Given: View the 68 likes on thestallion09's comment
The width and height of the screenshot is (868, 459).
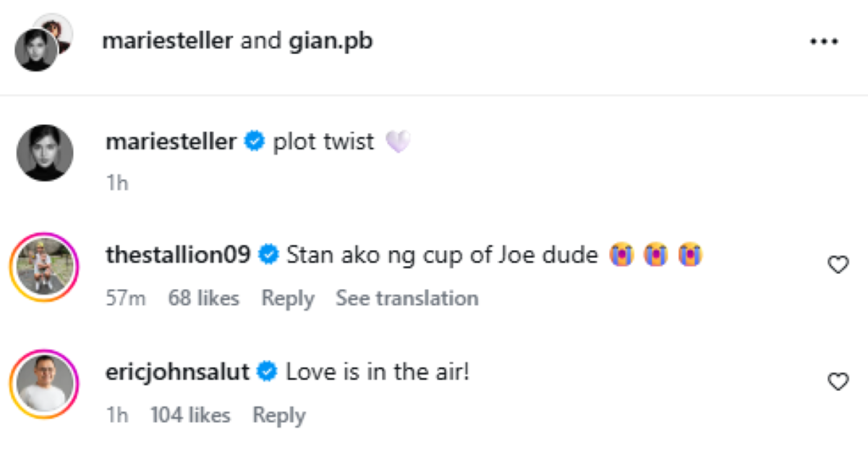Looking at the screenshot, I should [x=203, y=298].
